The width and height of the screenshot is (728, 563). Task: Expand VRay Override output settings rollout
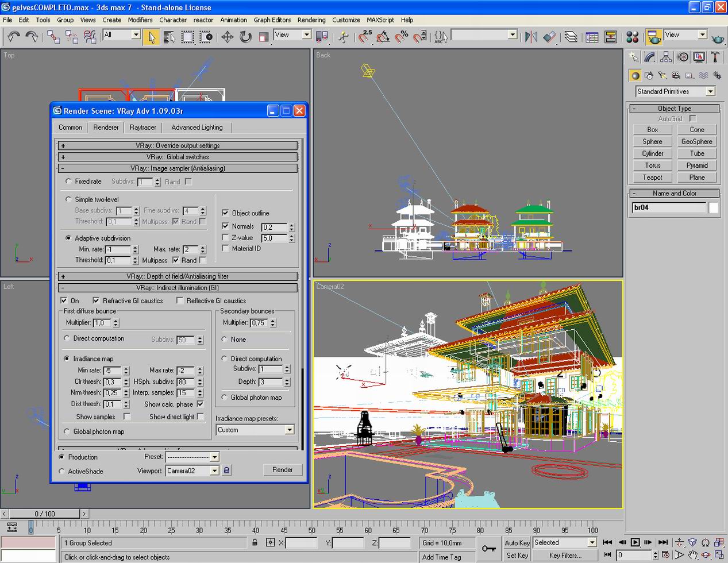click(178, 145)
